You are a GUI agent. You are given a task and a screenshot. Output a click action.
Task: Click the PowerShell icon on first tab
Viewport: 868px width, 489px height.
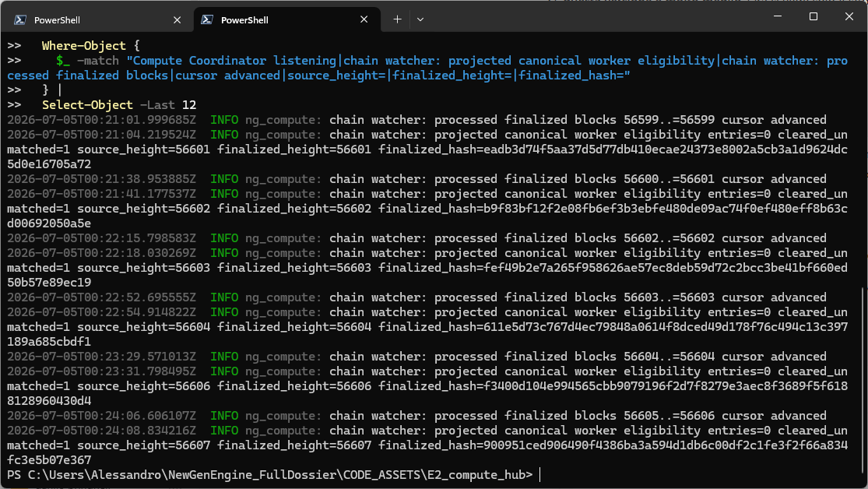20,20
